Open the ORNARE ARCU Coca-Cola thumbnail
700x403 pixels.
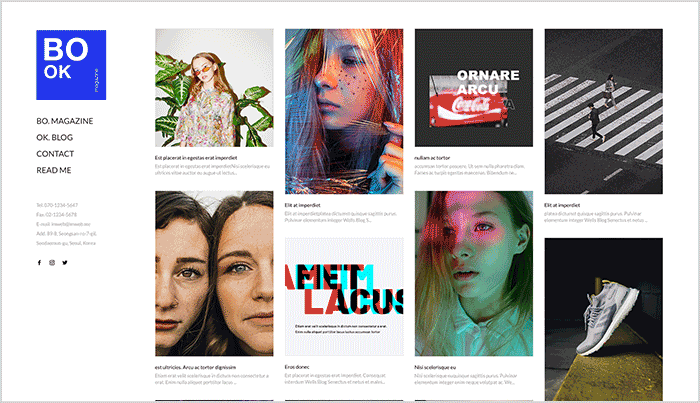click(x=474, y=88)
